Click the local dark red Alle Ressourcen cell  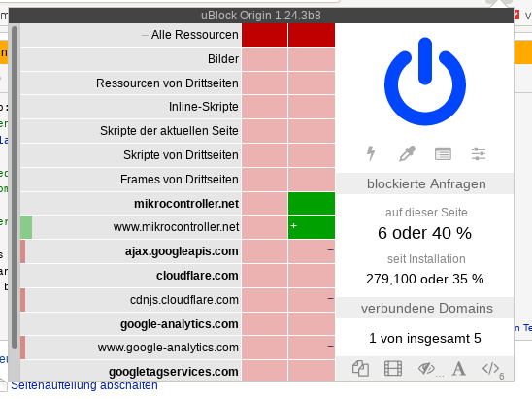(312, 35)
